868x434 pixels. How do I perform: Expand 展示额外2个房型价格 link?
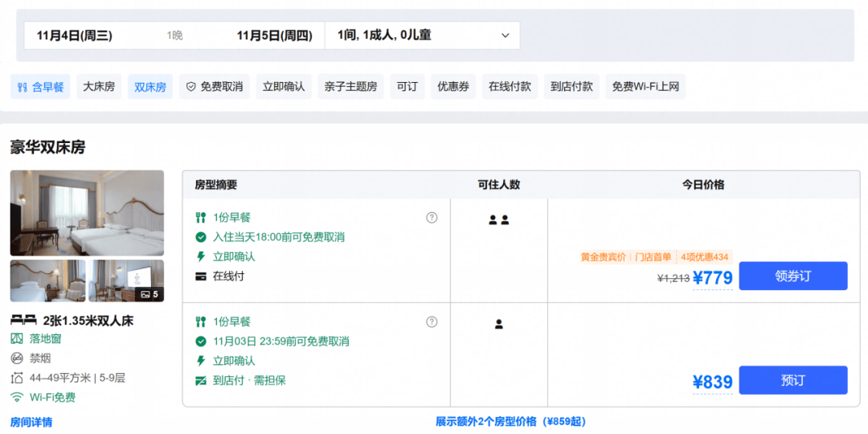click(x=510, y=422)
